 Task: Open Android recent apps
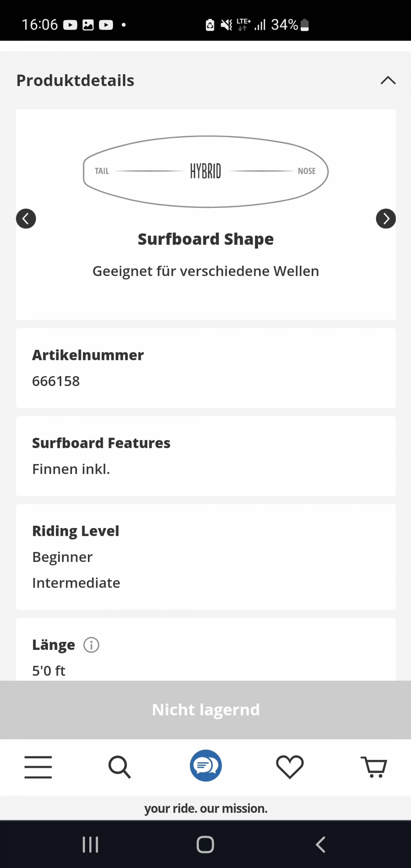pyautogui.click(x=90, y=844)
